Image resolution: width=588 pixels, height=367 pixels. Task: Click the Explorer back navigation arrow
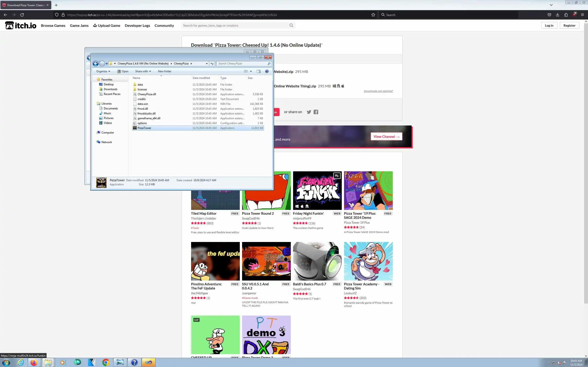96,64
